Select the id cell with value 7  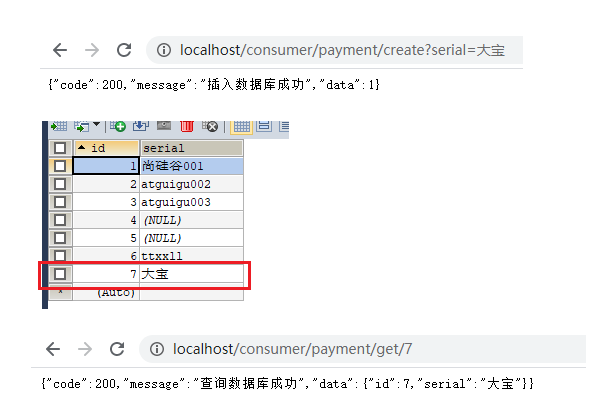click(x=106, y=274)
